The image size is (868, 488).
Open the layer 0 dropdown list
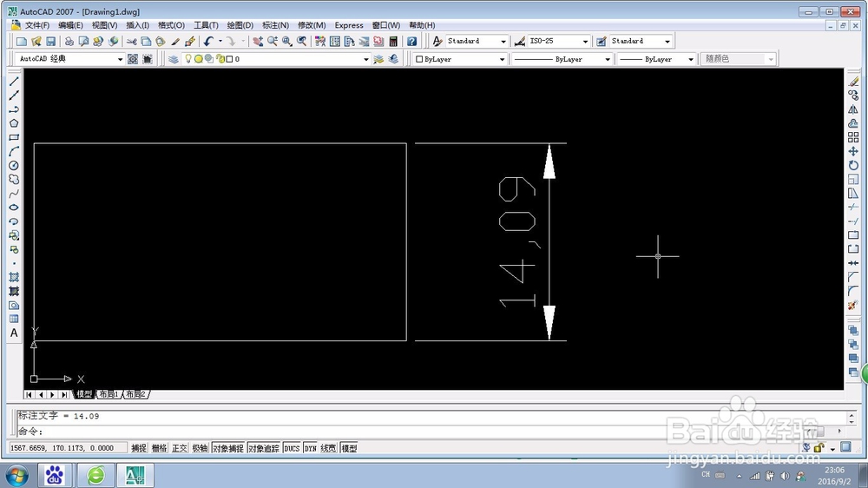point(366,59)
